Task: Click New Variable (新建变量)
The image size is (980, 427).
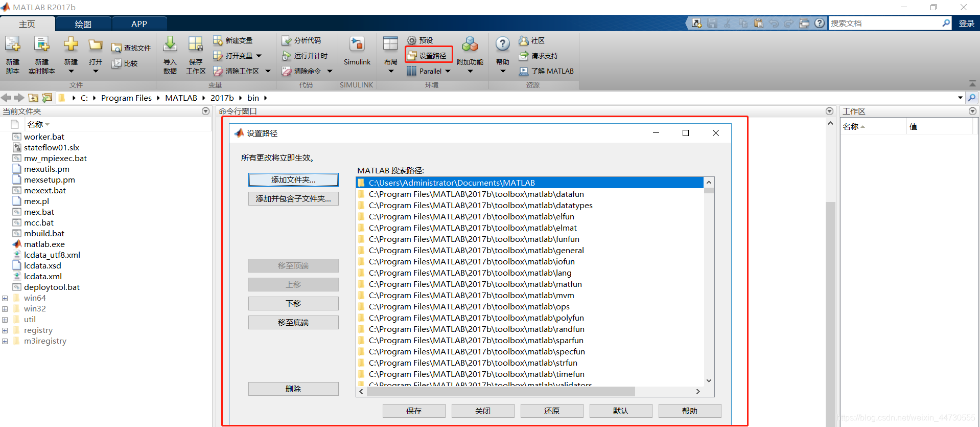Action: click(x=233, y=40)
